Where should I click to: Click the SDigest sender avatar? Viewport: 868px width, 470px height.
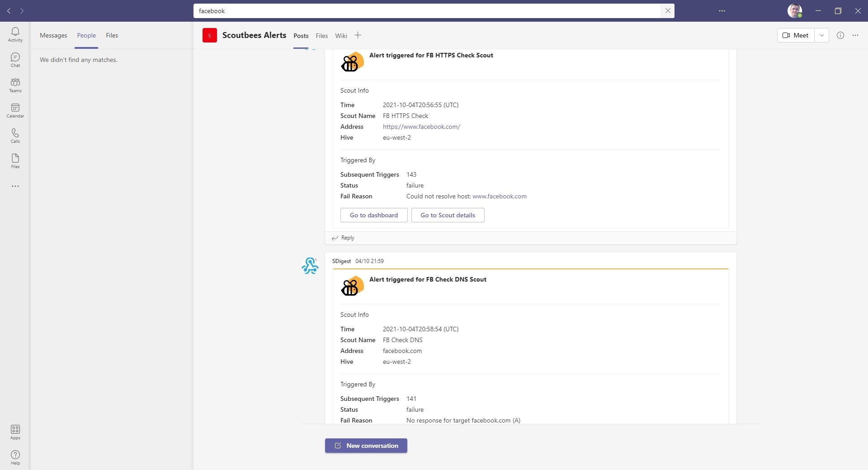[310, 266]
